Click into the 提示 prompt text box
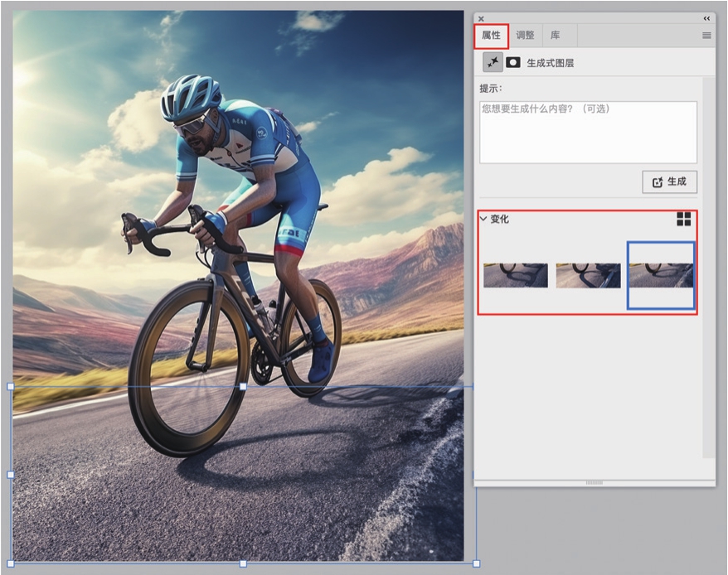728x575 pixels. (x=587, y=132)
